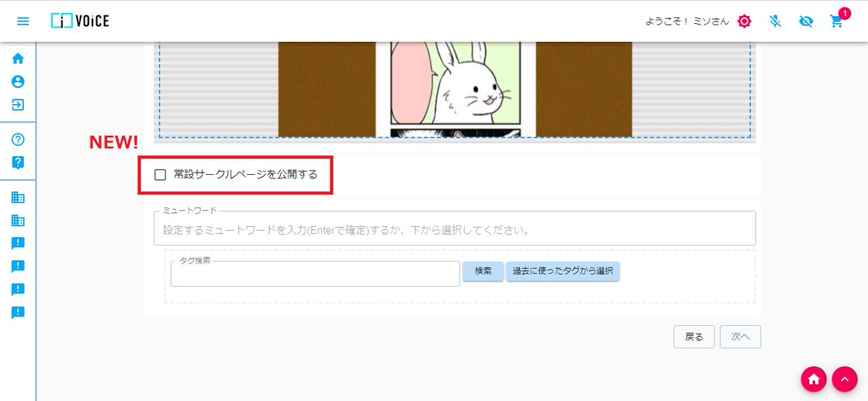Viewport: 868px width, 401px height.
Task: Check 常設サークルページを公開する checkbox
Action: (161, 174)
